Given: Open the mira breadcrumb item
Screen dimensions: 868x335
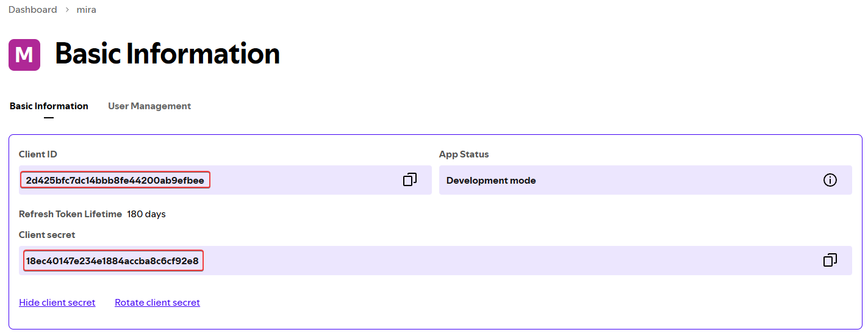Looking at the screenshot, I should (x=87, y=10).
